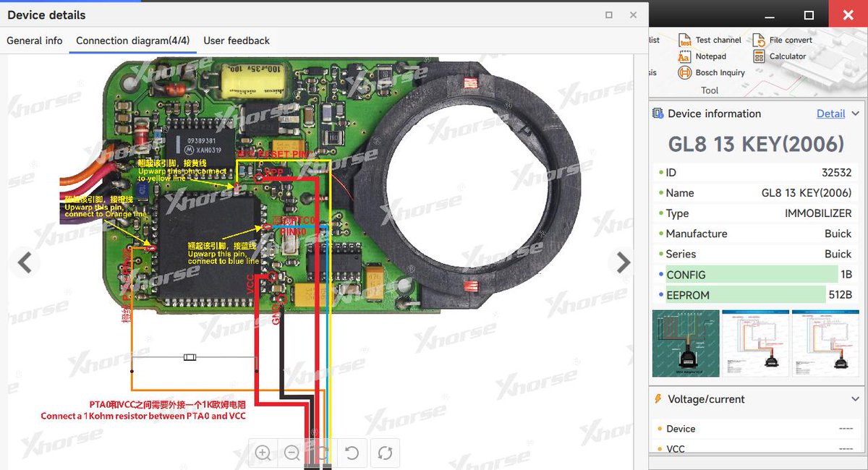Switch to the General info tab

pos(35,40)
